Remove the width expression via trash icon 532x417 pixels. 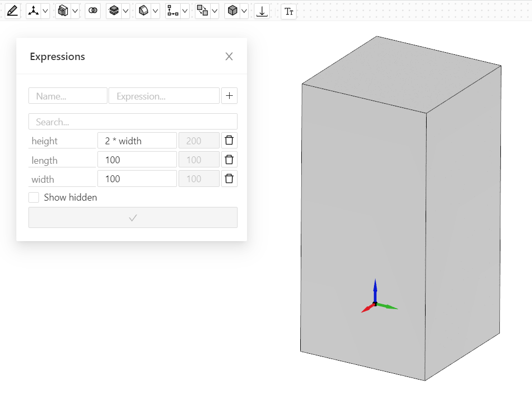point(229,178)
